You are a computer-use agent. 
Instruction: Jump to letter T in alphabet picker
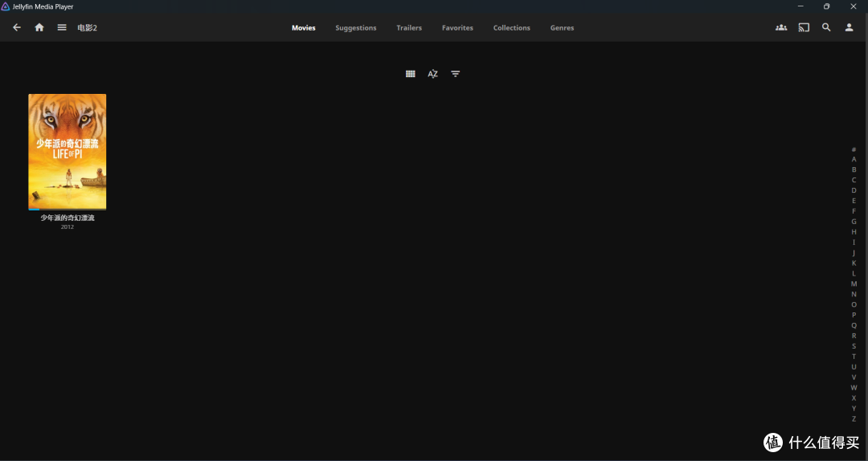point(854,357)
